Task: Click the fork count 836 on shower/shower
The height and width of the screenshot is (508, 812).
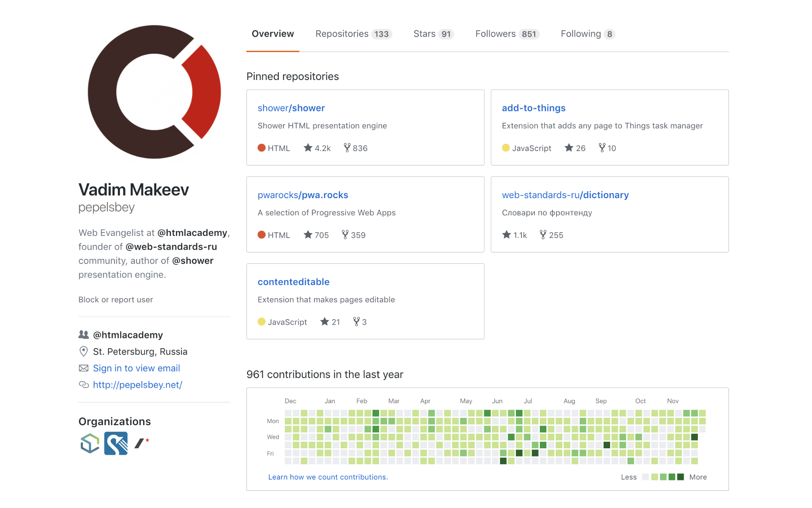Action: 355,148
